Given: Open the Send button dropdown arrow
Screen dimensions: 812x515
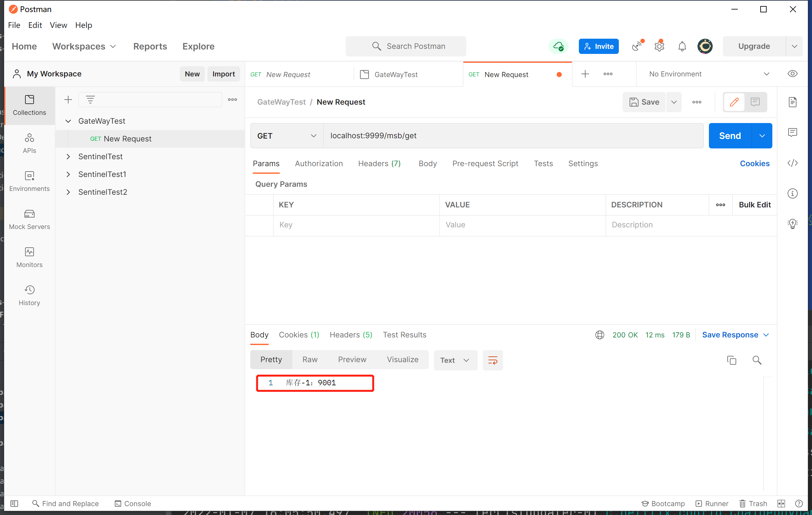Looking at the screenshot, I should 762,136.
